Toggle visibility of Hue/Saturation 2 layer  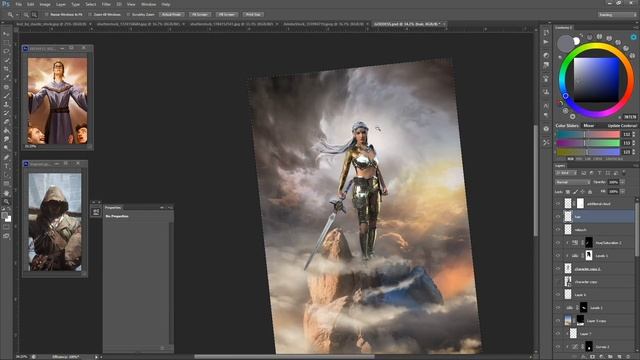[x=558, y=242]
